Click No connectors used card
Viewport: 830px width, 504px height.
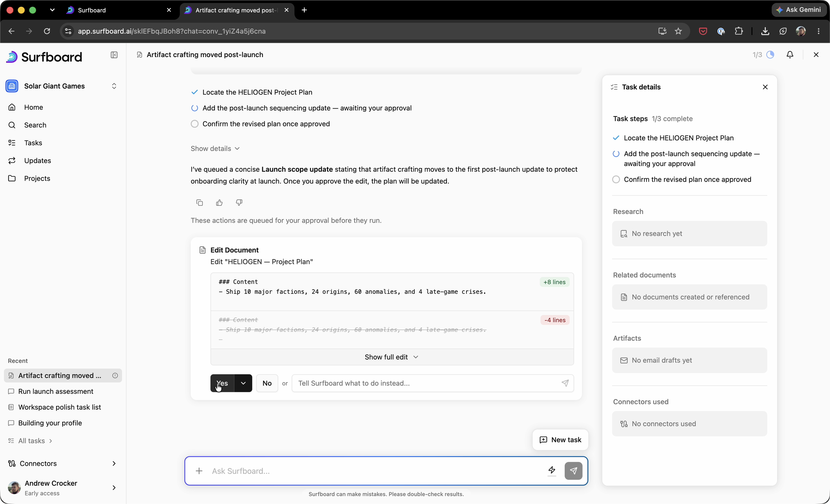690,423
